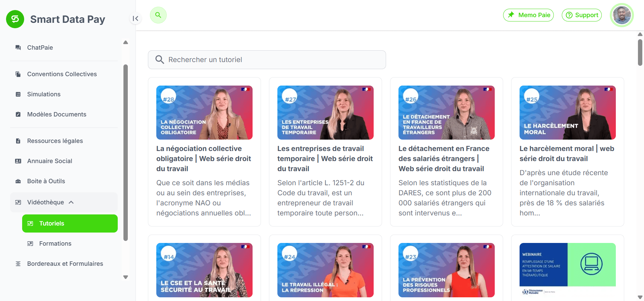
Task: Click the magnifier icon in tutorial search
Action: click(x=160, y=60)
